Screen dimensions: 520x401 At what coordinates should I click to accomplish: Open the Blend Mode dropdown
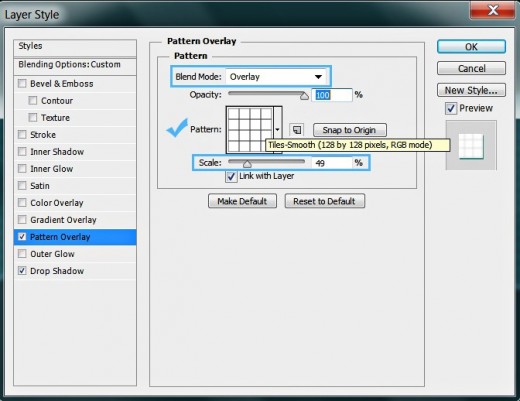point(276,77)
